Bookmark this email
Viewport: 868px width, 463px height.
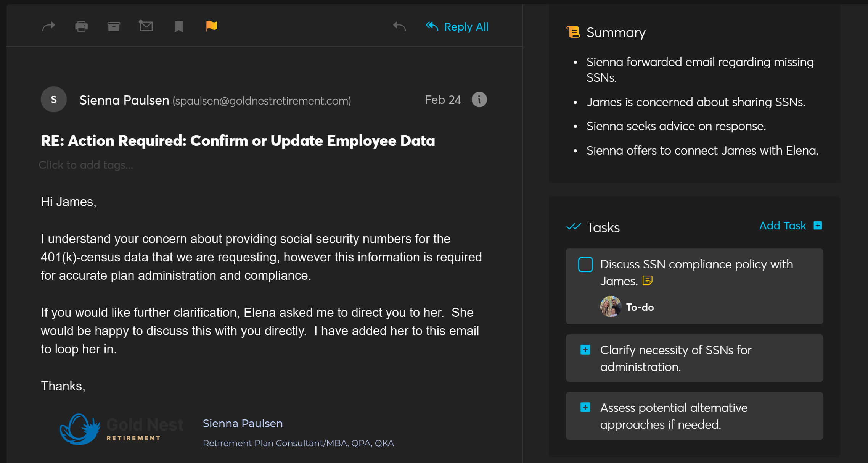(x=178, y=26)
